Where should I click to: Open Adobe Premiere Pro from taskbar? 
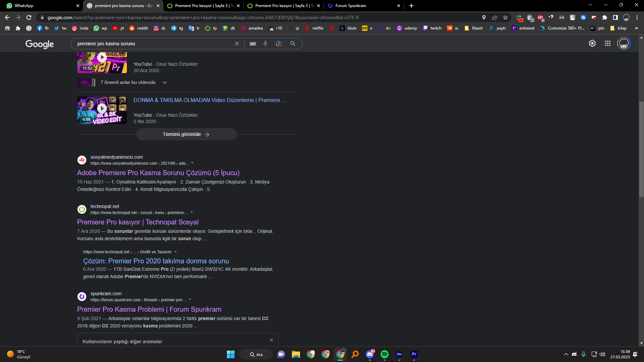coord(414,354)
